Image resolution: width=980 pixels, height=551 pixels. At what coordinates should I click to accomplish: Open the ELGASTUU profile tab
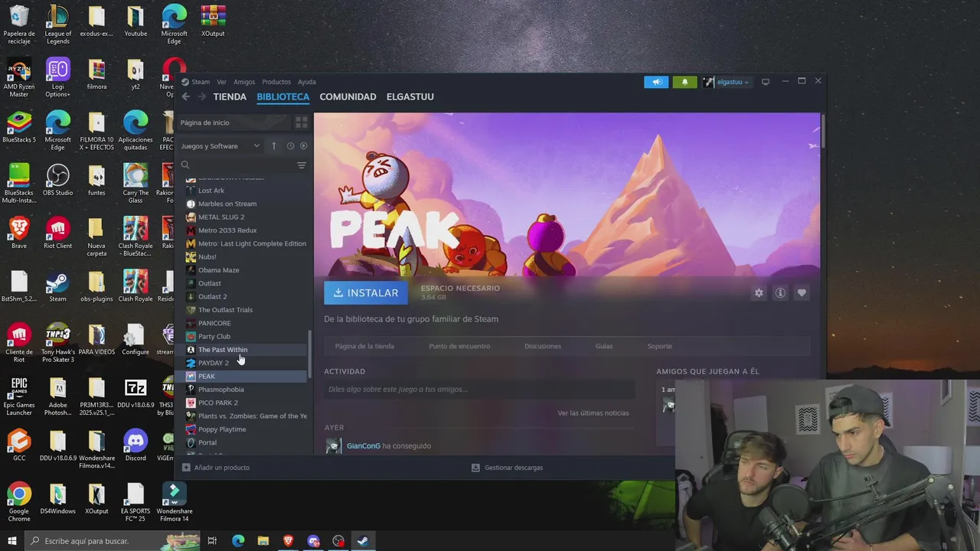pos(410,96)
